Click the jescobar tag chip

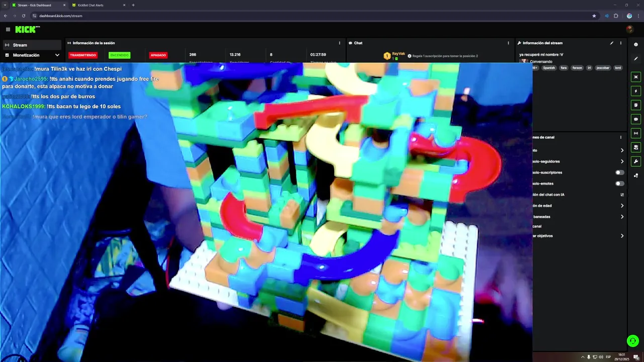[x=603, y=68]
